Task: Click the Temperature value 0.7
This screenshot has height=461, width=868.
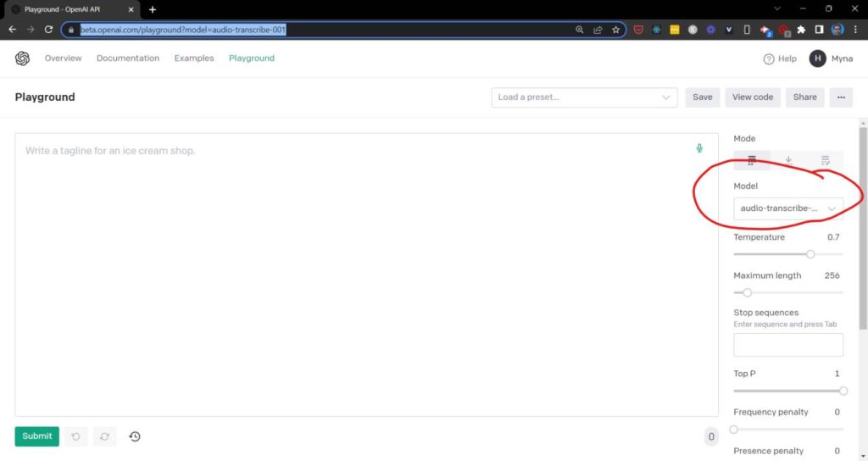Action: [x=833, y=237]
